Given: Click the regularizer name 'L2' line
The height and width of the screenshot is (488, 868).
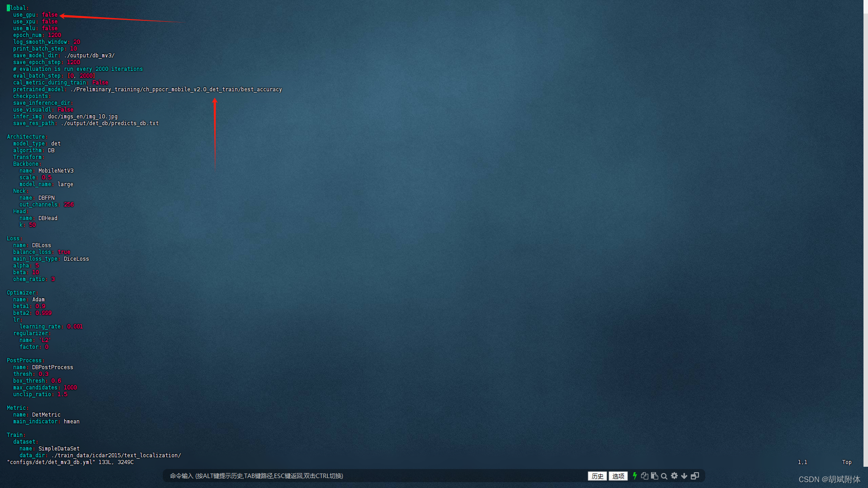Looking at the screenshot, I should (35, 340).
